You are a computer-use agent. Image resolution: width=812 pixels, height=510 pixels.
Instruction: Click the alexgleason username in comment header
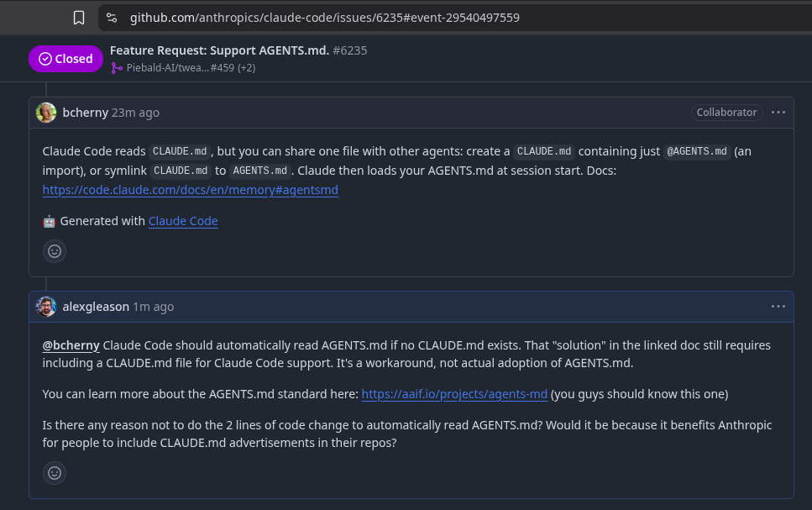(96, 307)
